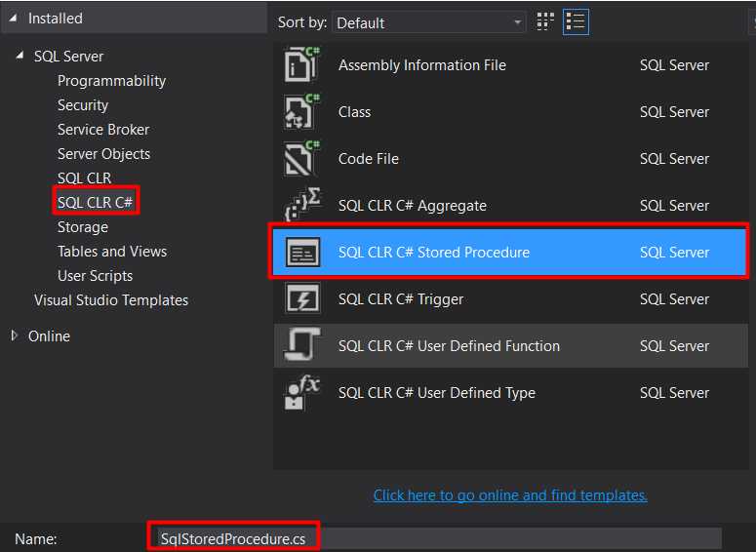Image resolution: width=756 pixels, height=552 pixels.
Task: Select Service Broker category
Action: point(103,129)
